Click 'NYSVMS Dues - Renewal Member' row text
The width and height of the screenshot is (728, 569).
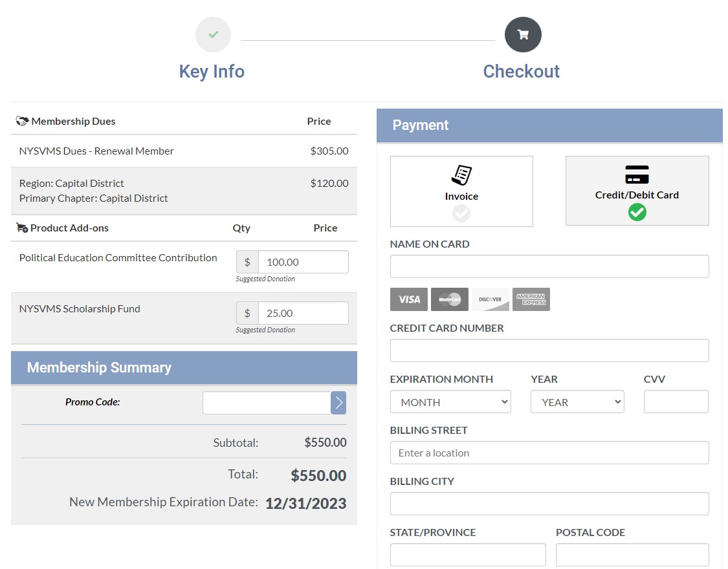[96, 151]
